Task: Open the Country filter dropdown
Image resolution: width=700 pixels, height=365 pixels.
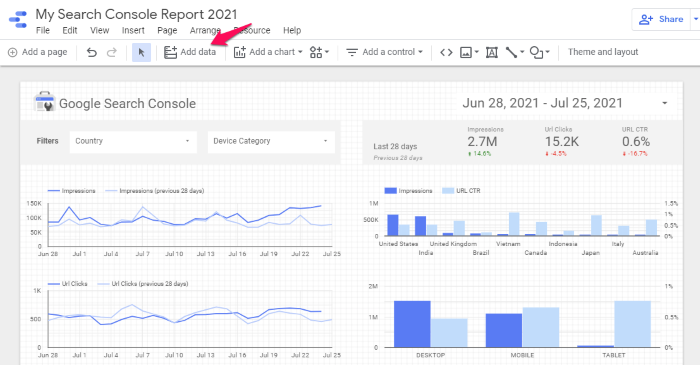Action: (133, 141)
